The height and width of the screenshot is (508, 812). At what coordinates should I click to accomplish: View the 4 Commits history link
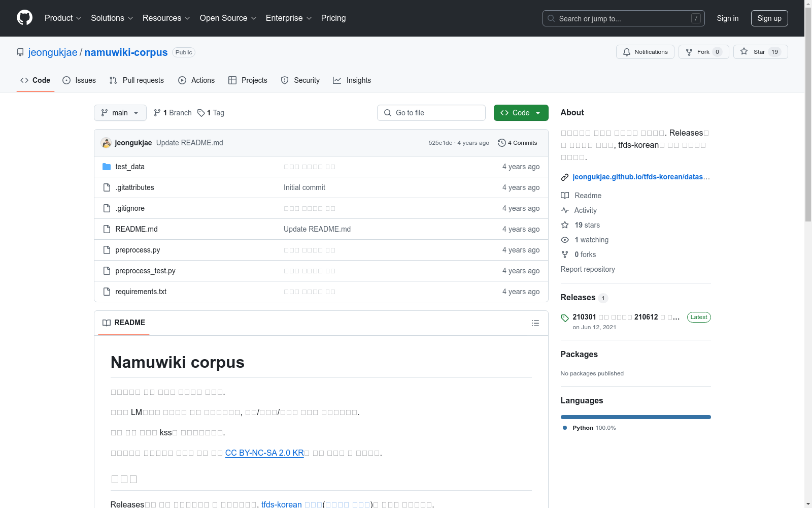[518, 143]
